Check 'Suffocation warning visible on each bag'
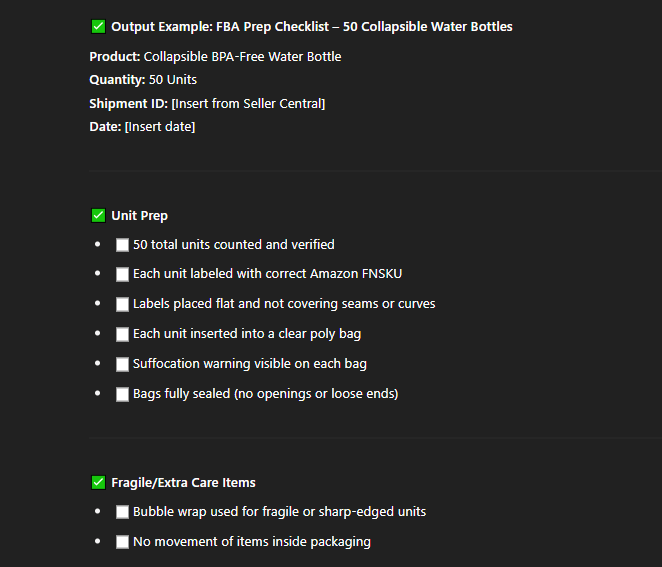 click(x=122, y=364)
